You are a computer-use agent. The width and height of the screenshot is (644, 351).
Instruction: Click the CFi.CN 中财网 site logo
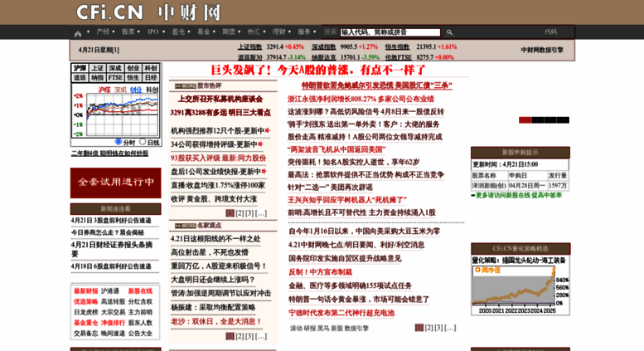click(148, 12)
